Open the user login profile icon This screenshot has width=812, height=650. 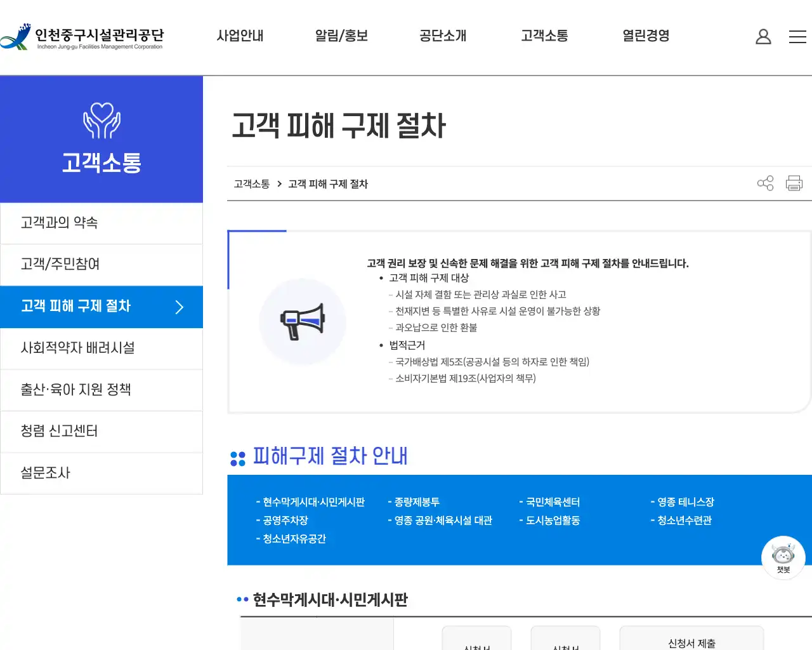(x=763, y=37)
